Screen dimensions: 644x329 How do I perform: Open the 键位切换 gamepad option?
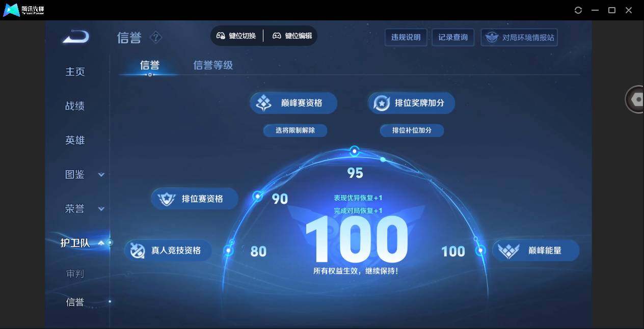(x=236, y=36)
